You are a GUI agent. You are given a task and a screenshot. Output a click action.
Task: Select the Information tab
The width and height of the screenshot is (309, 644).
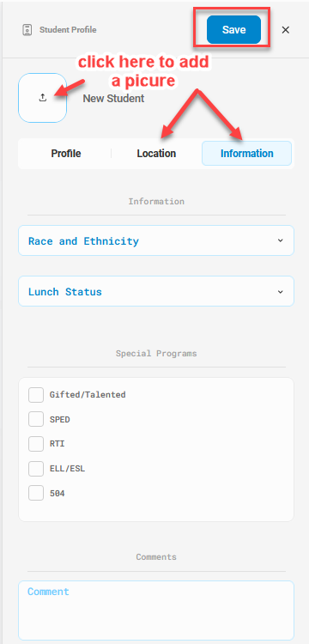click(246, 154)
